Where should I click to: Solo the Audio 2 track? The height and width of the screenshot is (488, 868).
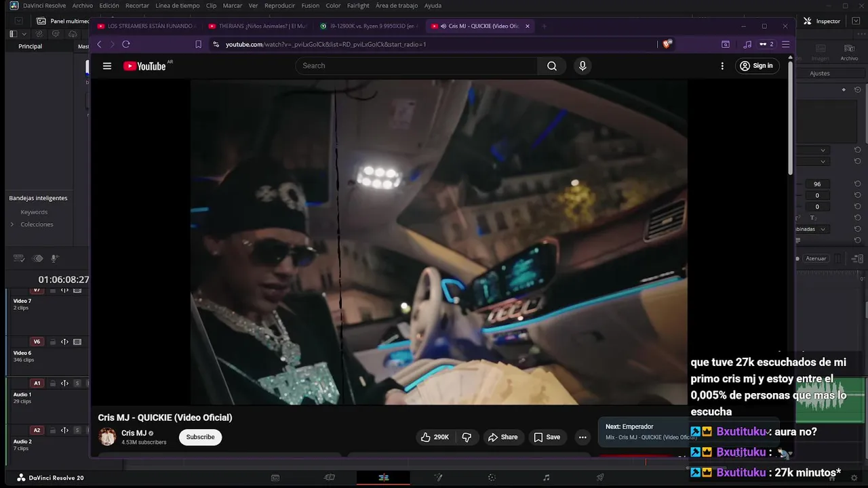(77, 430)
